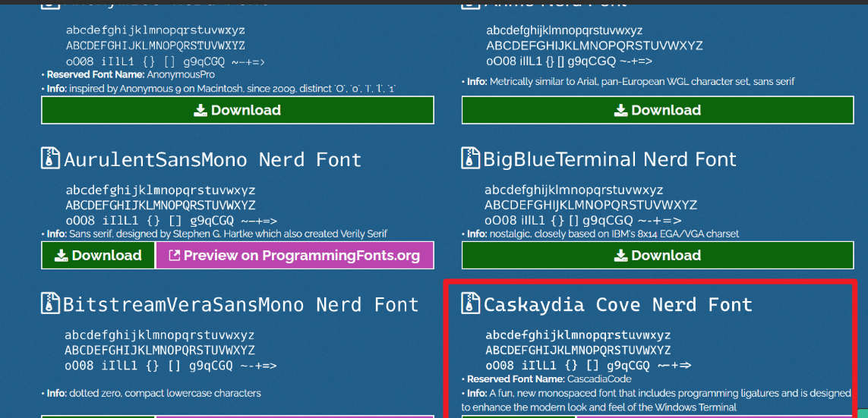Open the BitstreamVeraSansMono Nerd Font heading
Image resolution: width=868 pixels, height=418 pixels.
(241, 305)
